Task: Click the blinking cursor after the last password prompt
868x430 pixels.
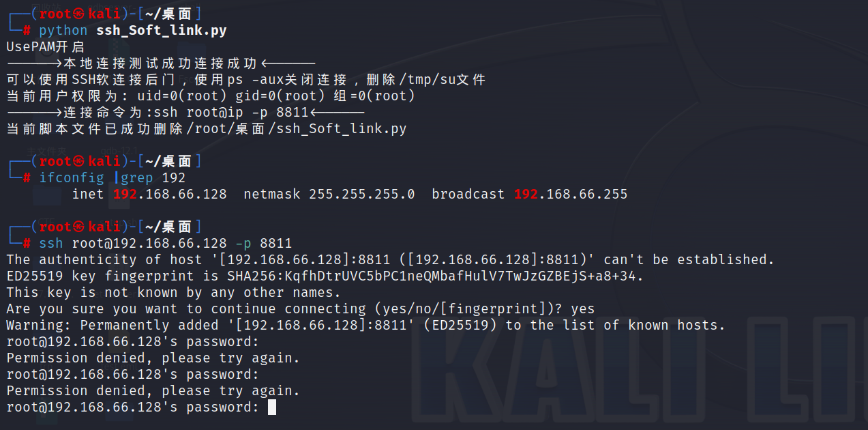Action: (272, 407)
